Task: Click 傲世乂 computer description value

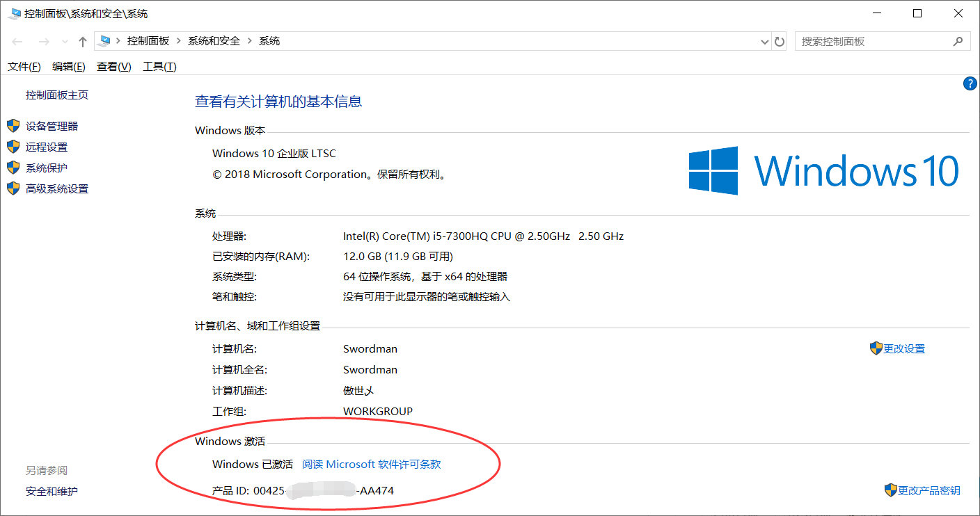Action: [x=359, y=390]
